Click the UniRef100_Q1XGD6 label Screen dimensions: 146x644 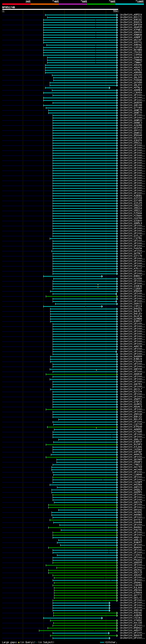pos(131,278)
